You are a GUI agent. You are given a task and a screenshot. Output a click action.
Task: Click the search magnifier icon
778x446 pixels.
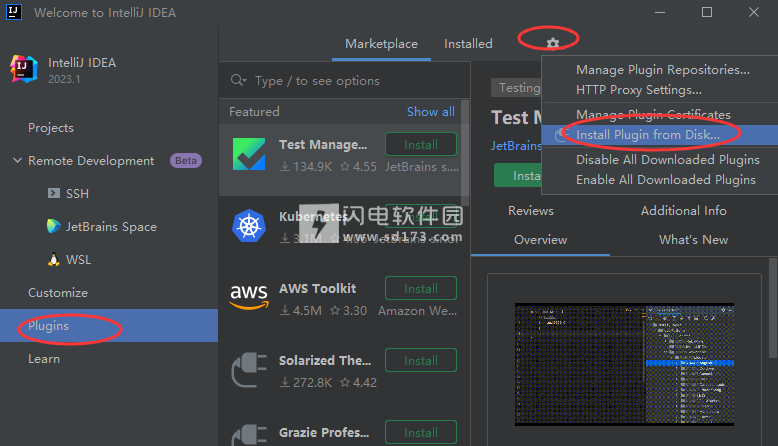tap(238, 80)
